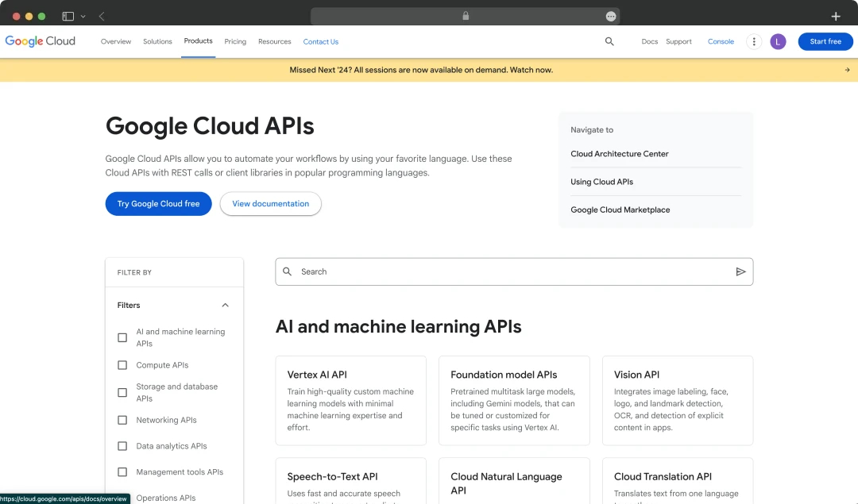Check the Compute APIs filter
Viewport: 858px width, 504px height.
tap(122, 365)
